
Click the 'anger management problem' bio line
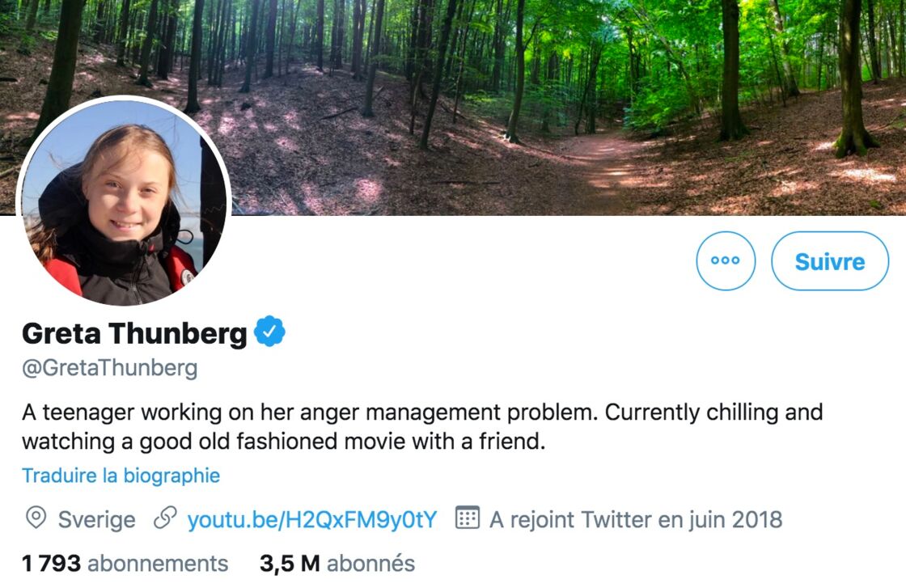[x=422, y=412]
